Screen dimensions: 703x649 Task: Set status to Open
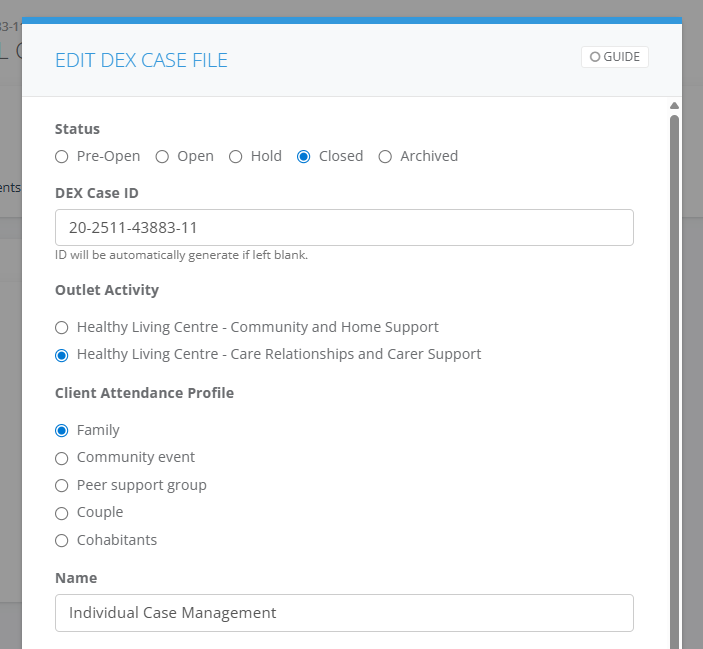point(162,156)
